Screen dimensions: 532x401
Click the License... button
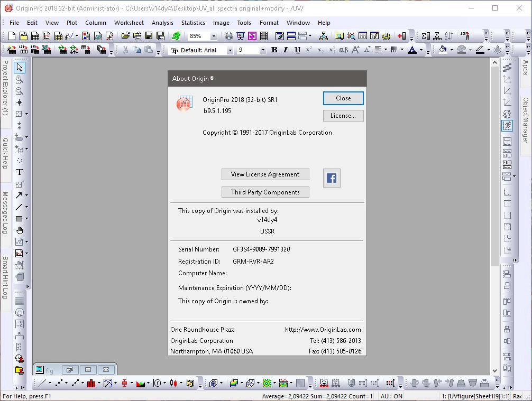click(x=343, y=116)
